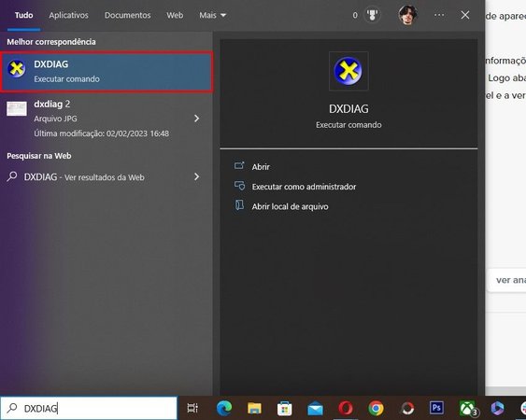Switch to the Tudo tab
The image size is (526, 420).
coord(23,15)
